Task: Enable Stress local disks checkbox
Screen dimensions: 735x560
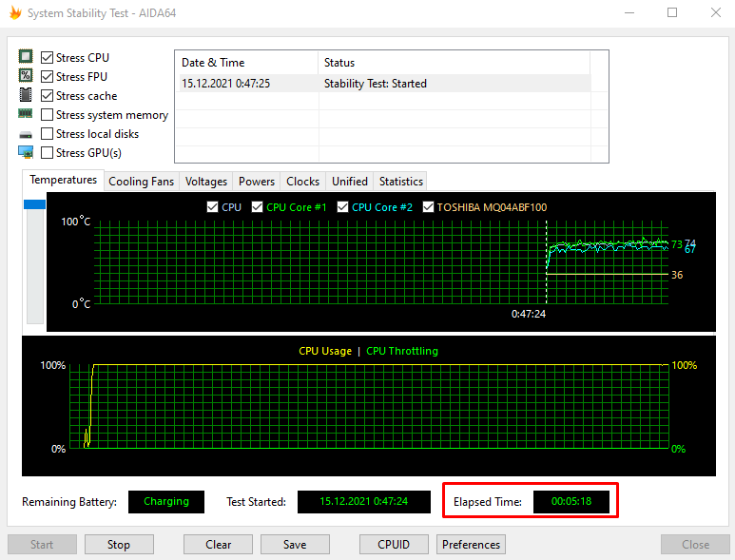Action: tap(47, 133)
